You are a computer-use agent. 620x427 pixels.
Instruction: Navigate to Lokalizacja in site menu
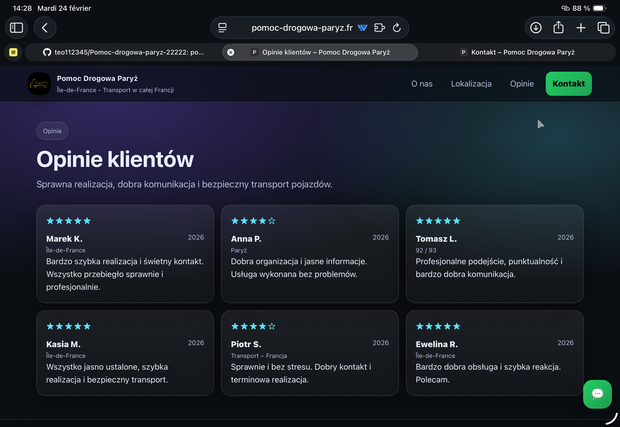click(471, 84)
